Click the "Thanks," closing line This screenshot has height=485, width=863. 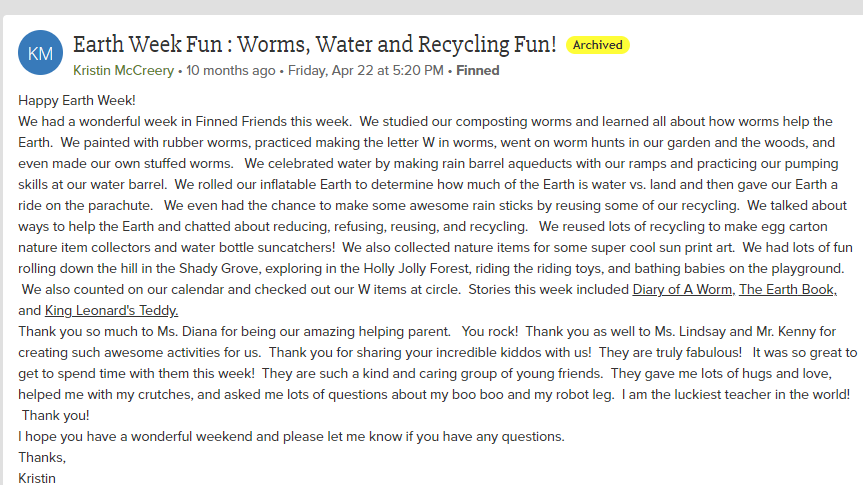(x=40, y=457)
